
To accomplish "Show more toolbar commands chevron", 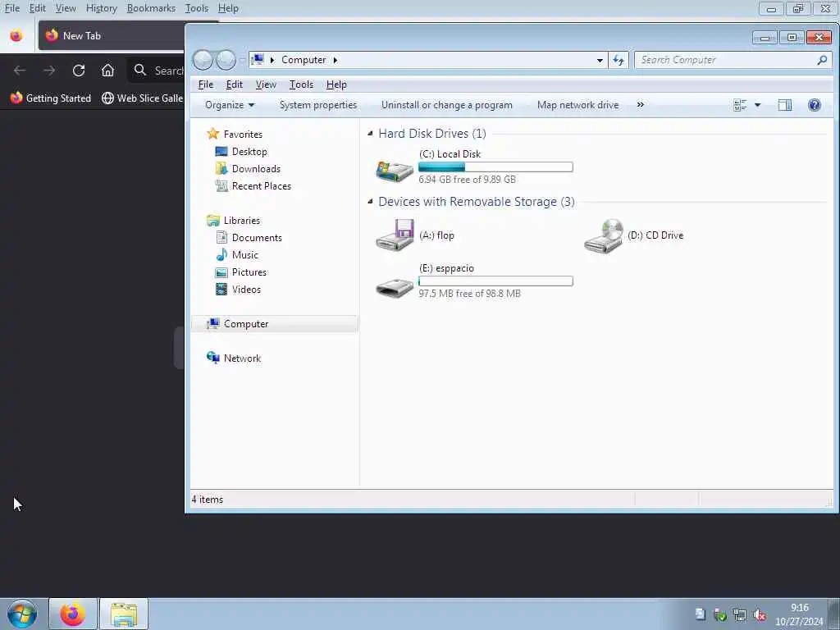I will (640, 104).
